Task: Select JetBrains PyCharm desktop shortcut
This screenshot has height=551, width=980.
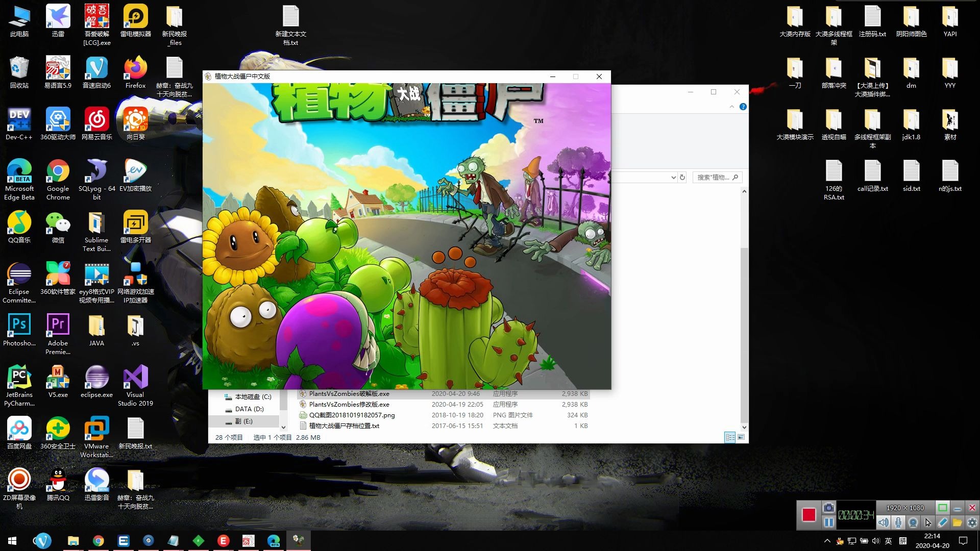Action: [19, 386]
